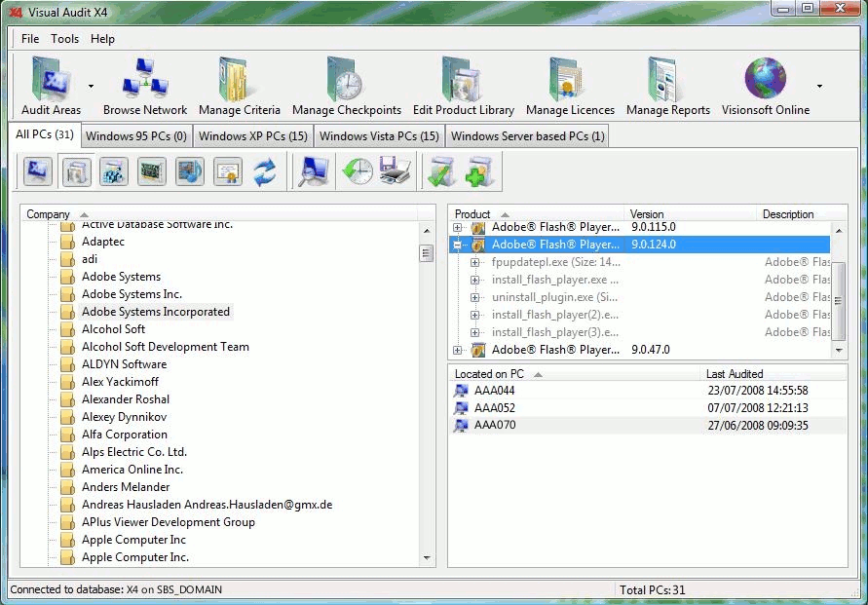This screenshot has width=868, height=605.
Task: Expand the install_flash_player(3) node
Action: [x=474, y=332]
